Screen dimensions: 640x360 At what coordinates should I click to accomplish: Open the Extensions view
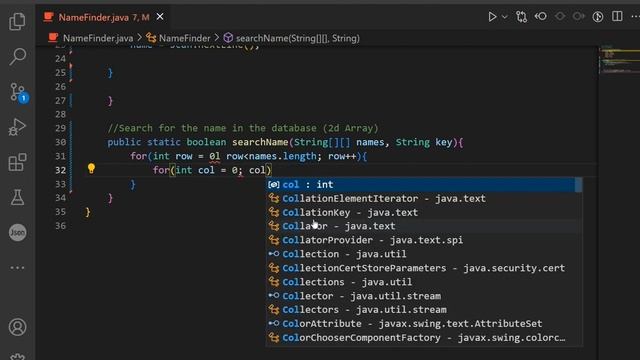click(x=17, y=162)
